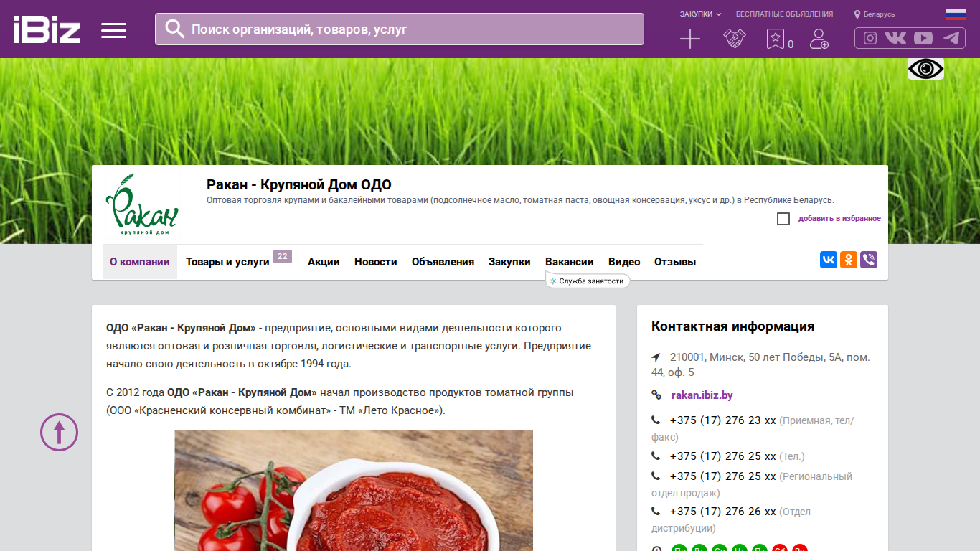Image resolution: width=980 pixels, height=551 pixels.
Task: Click the chain-link icon beside rakan.ibiz.by
Action: point(656,395)
